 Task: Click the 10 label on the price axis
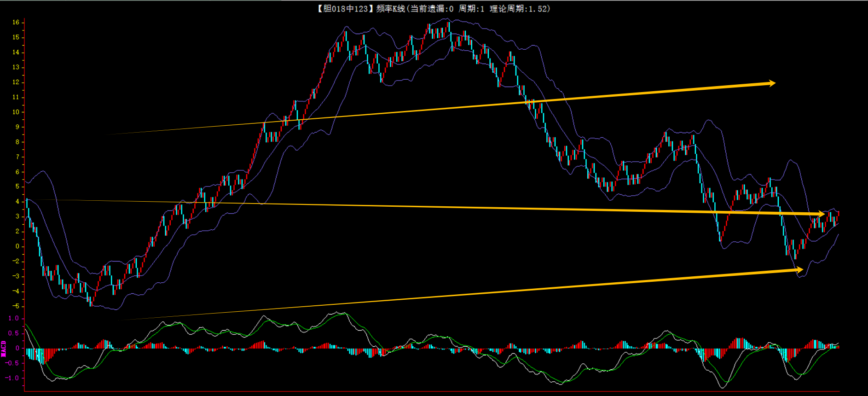[x=16, y=112]
